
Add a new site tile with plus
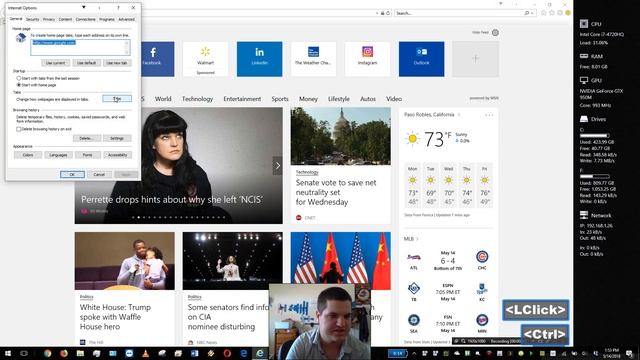pyautogui.click(x=475, y=59)
